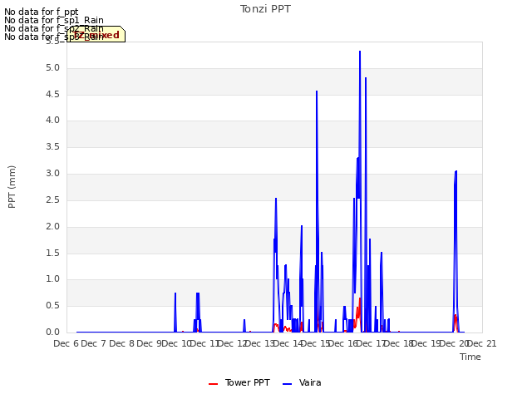Click the Tonzi PPT chart title
532x399 pixels.
coord(265,9)
